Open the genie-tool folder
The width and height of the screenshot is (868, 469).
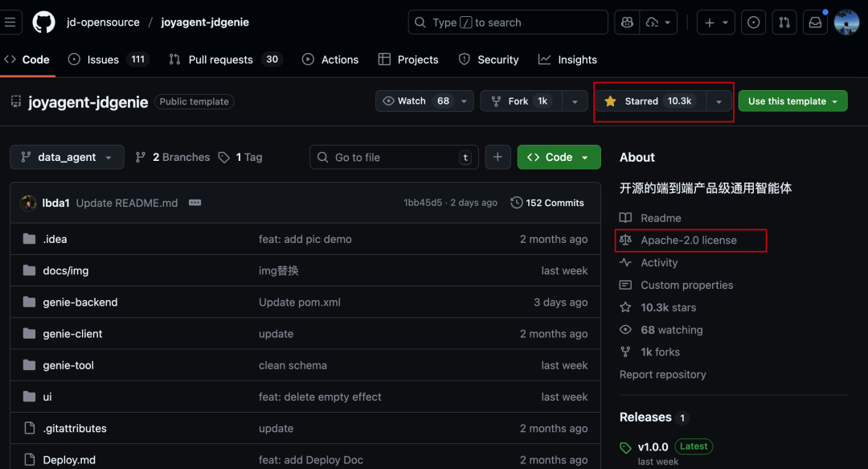click(x=68, y=365)
